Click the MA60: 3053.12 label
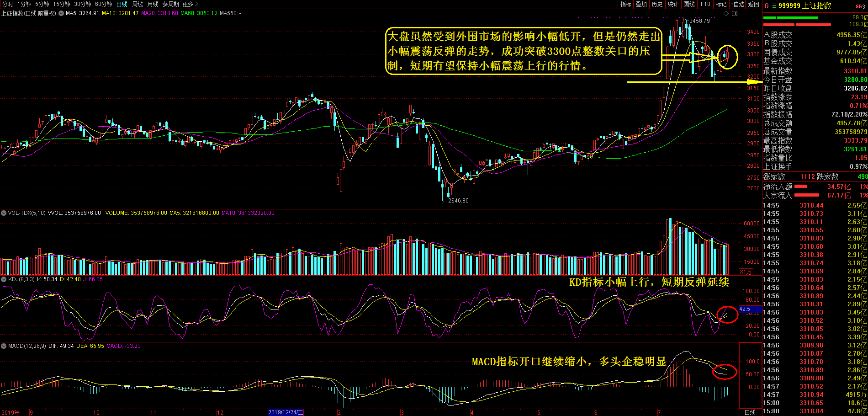The image size is (868, 416). (x=199, y=13)
